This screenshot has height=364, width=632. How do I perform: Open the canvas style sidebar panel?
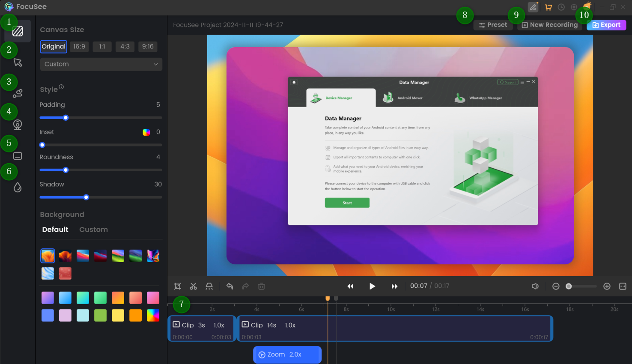tap(18, 31)
